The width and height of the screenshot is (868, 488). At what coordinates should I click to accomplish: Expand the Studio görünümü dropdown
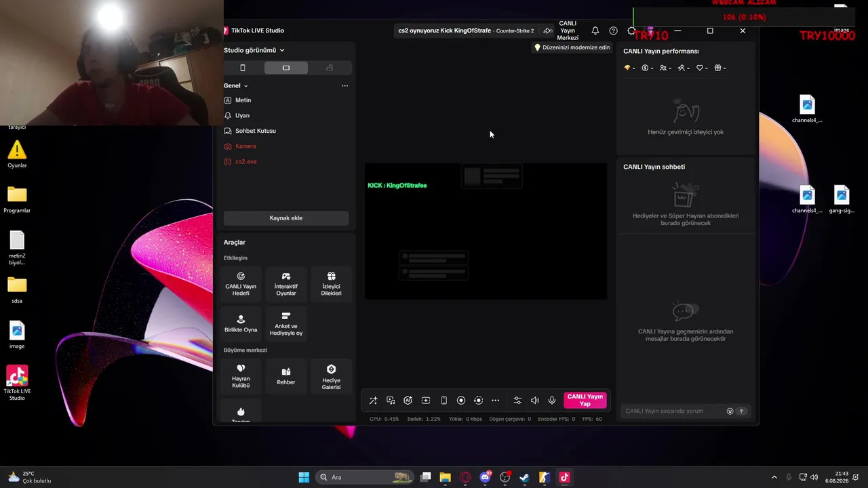(x=254, y=50)
